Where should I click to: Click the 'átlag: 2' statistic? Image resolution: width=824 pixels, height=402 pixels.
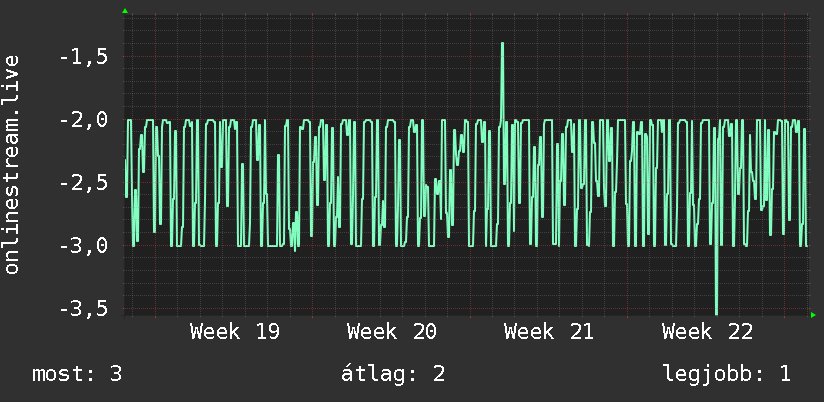(393, 374)
